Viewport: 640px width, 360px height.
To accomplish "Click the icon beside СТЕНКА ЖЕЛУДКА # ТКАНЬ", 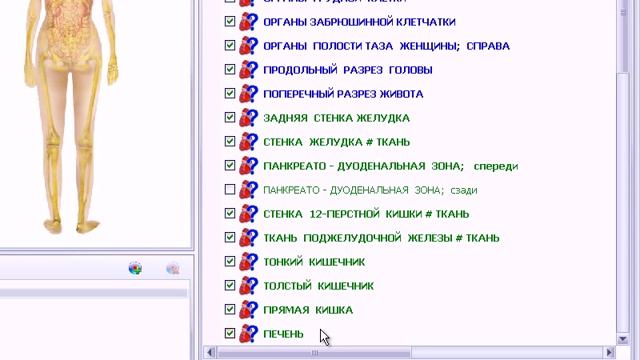I will click(x=248, y=142).
